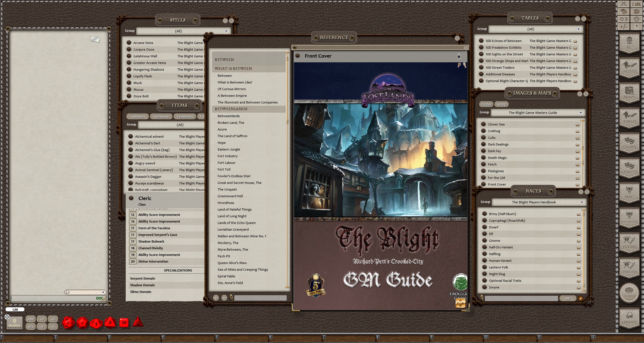The height and width of the screenshot is (343, 644).
Task: Open Options via the gear icon
Action: [x=636, y=19]
